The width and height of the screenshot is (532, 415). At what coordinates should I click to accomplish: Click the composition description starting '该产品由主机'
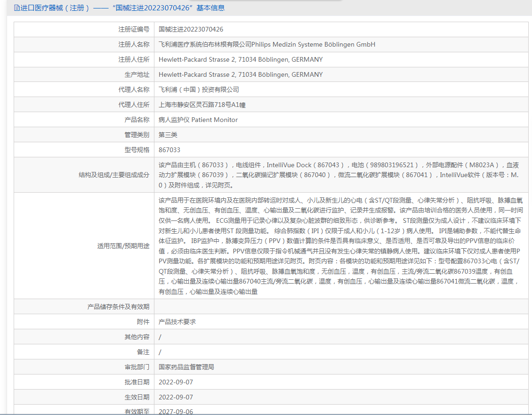339,175
